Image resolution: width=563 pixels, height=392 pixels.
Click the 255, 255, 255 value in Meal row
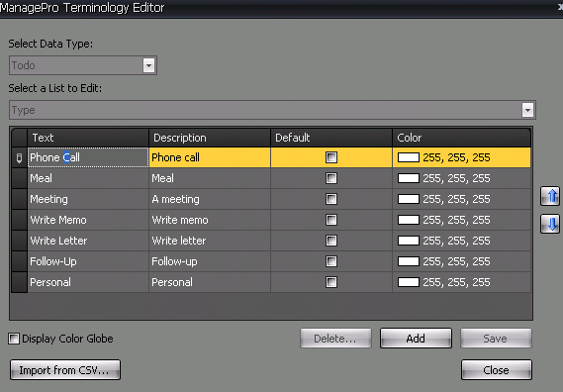tap(456, 178)
